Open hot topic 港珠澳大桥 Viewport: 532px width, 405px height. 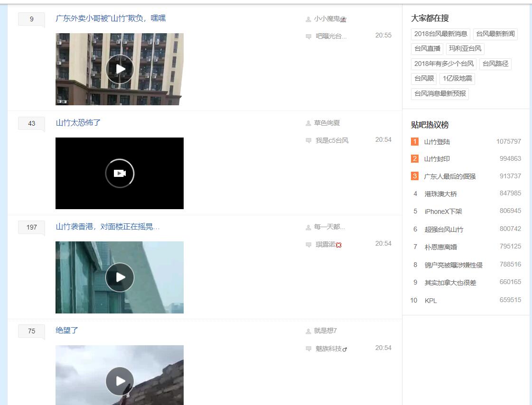pyautogui.click(x=441, y=194)
